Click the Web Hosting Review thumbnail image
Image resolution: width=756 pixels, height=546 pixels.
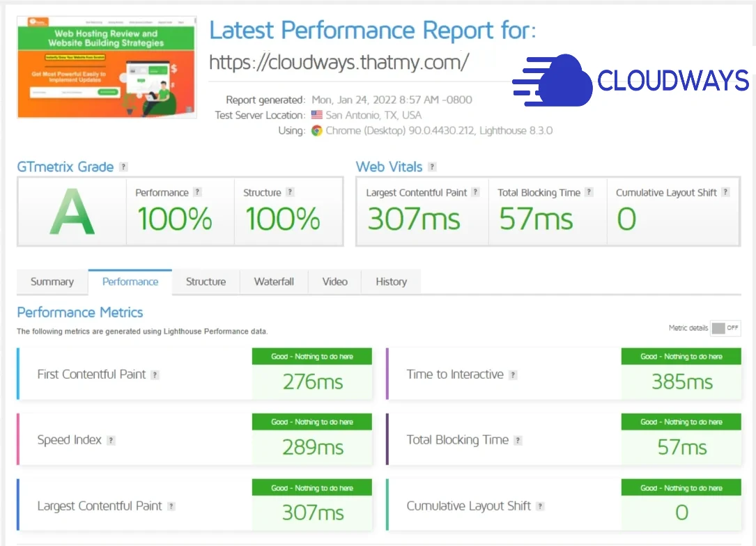point(107,67)
